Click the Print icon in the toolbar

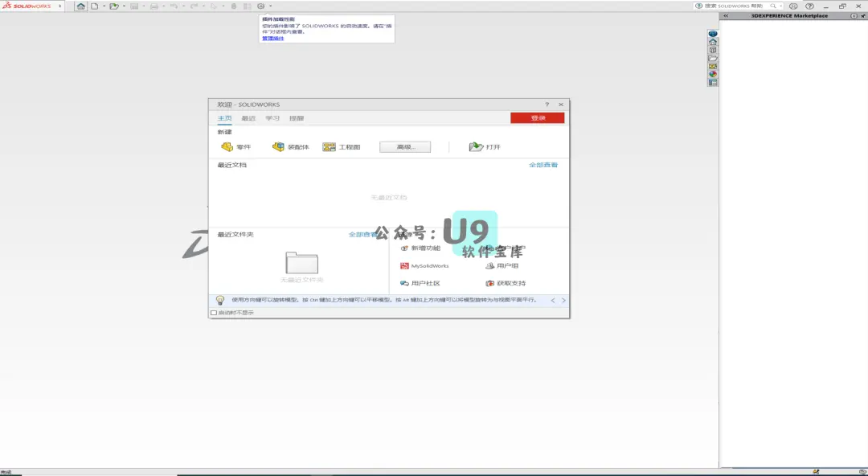(x=154, y=6)
